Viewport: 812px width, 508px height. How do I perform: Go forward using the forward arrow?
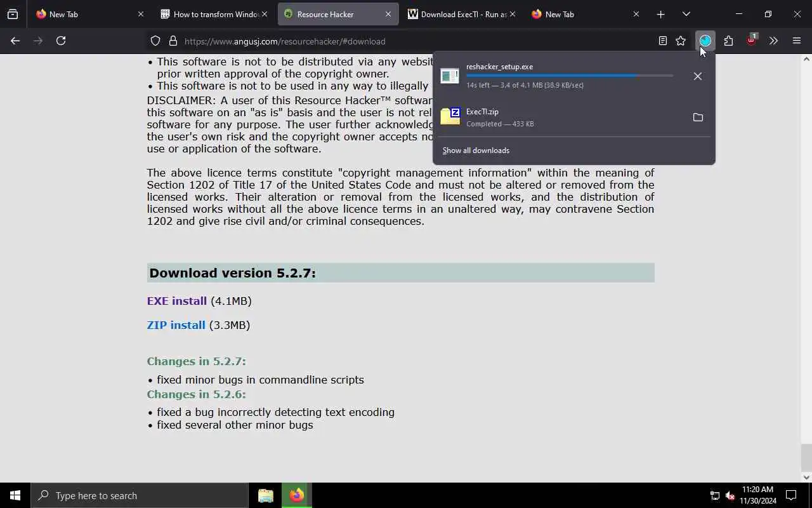pos(38,41)
